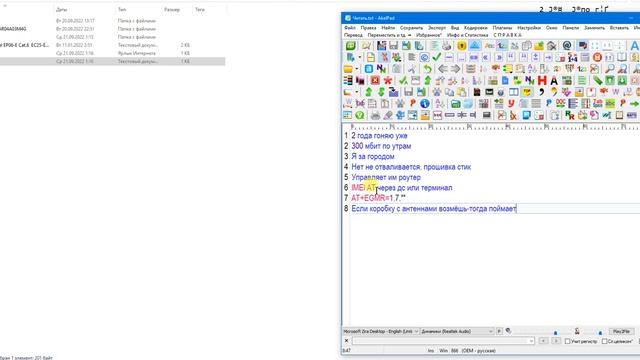The height and width of the screenshot is (360, 640).
Task: Click the small P button beside audio dropdown
Action: [x=499, y=331]
